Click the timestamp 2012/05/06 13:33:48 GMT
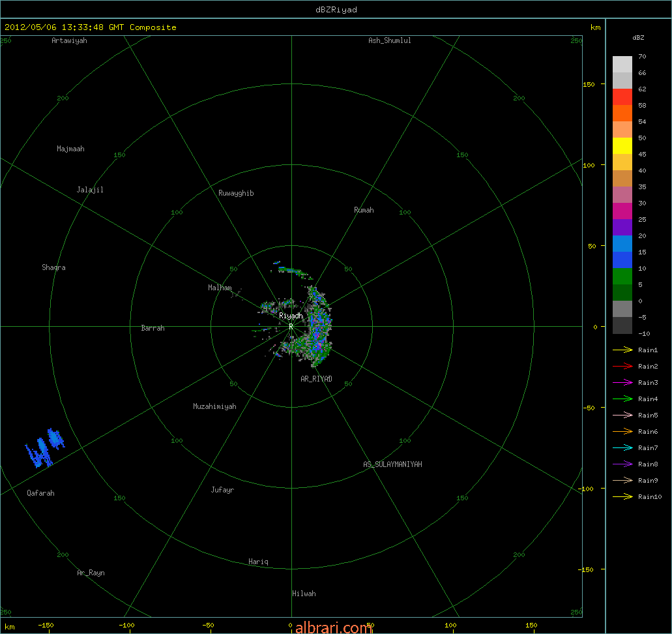Viewport: 672px width, 634px height. (x=65, y=27)
